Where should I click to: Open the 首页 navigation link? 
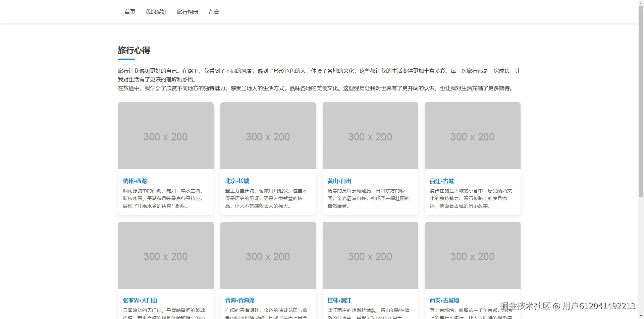[130, 12]
